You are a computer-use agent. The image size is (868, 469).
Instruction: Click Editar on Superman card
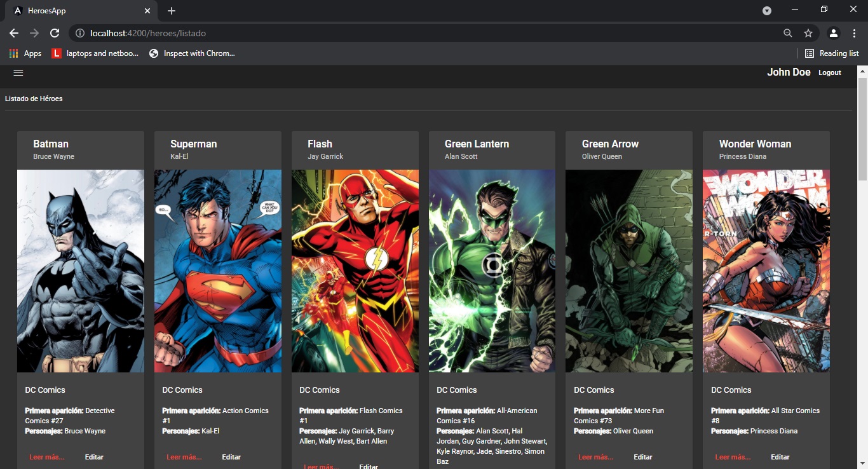pyautogui.click(x=231, y=457)
